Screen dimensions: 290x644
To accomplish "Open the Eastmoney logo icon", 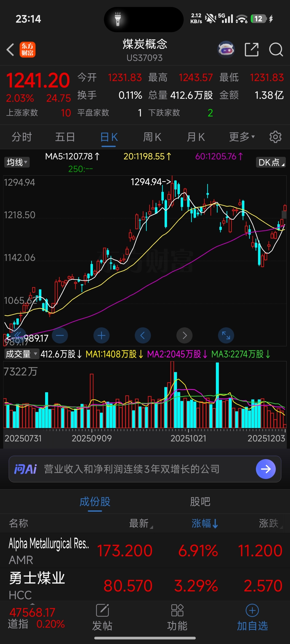I will (x=27, y=50).
